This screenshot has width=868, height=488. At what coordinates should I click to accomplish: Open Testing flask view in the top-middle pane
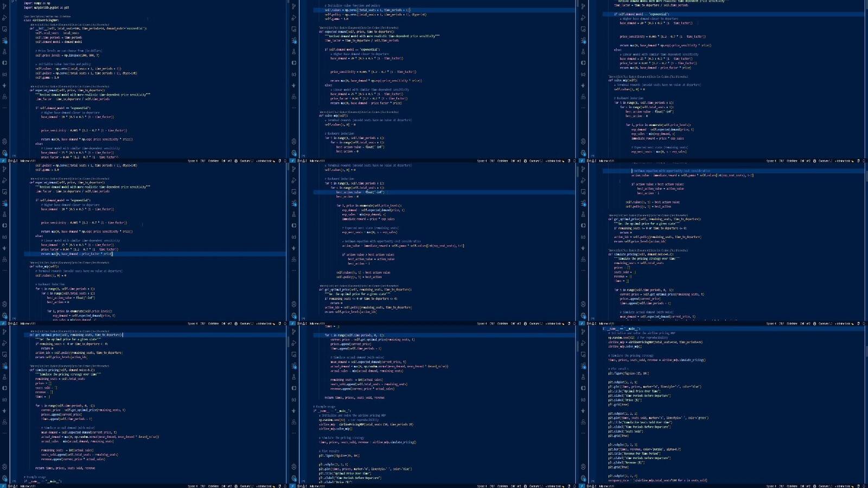pyautogui.click(x=293, y=52)
